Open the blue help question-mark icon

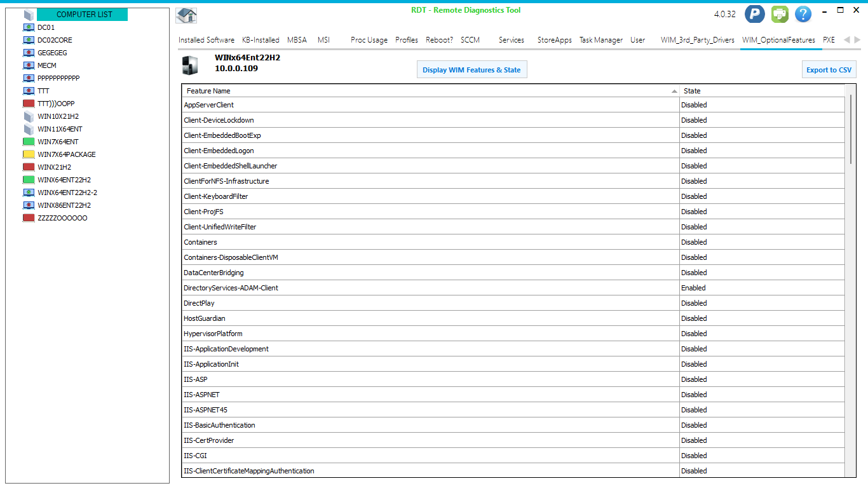[803, 14]
